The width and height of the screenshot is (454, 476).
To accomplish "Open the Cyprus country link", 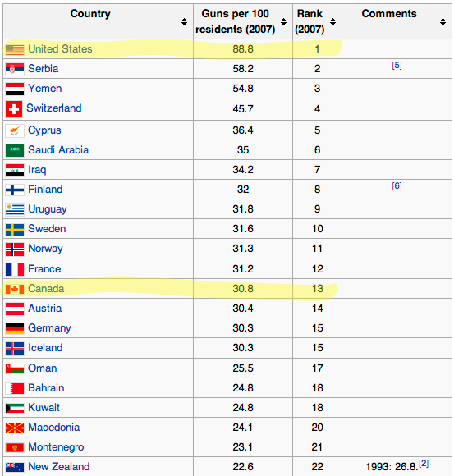I will [x=44, y=130].
